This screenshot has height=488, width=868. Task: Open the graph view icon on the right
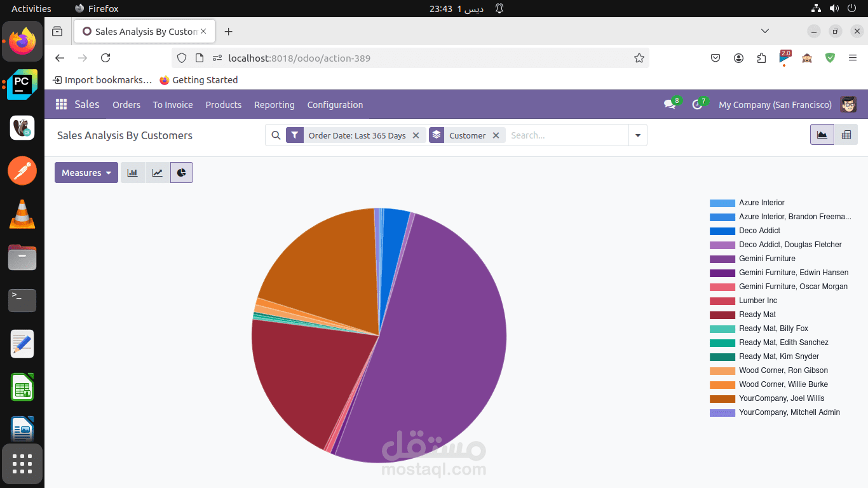click(x=822, y=135)
